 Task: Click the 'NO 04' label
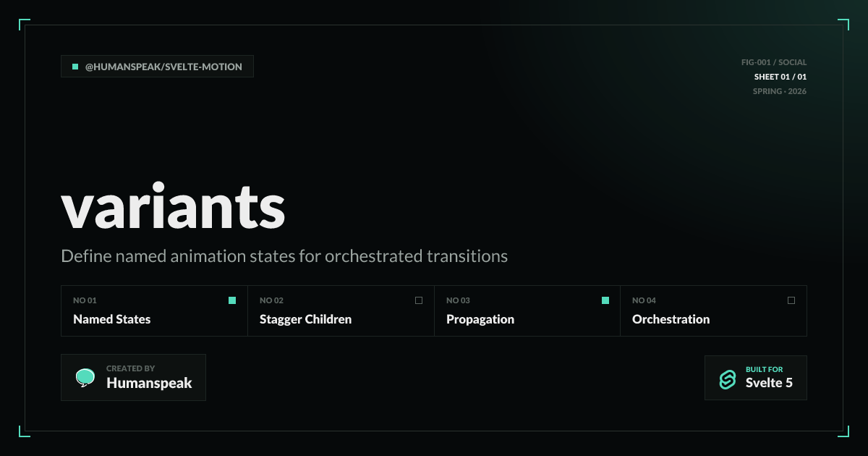644,300
